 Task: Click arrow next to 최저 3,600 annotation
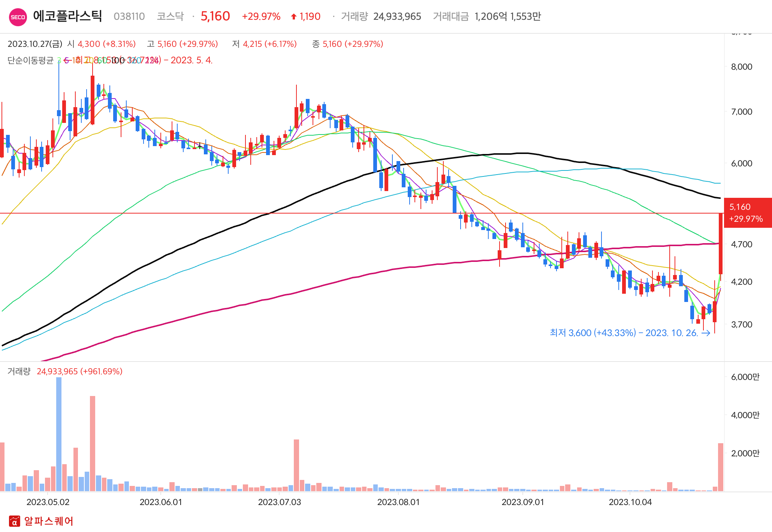coord(706,333)
